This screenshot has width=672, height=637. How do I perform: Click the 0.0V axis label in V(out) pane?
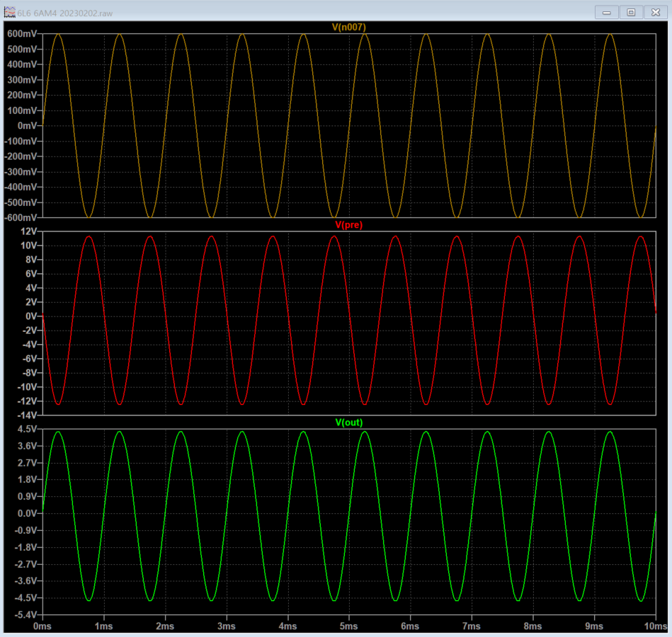(x=28, y=514)
